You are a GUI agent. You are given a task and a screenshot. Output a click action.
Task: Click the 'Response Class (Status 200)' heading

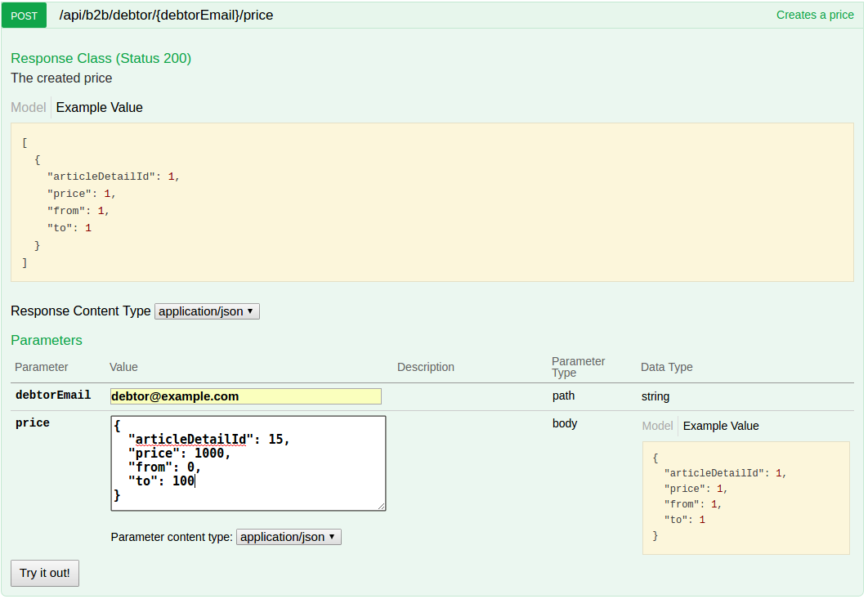click(x=101, y=59)
